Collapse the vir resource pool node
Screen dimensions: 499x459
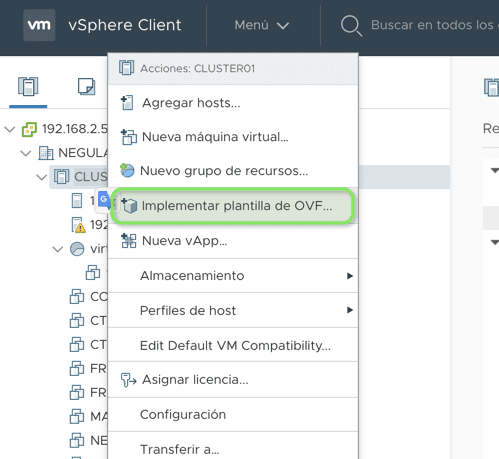pos(58,249)
